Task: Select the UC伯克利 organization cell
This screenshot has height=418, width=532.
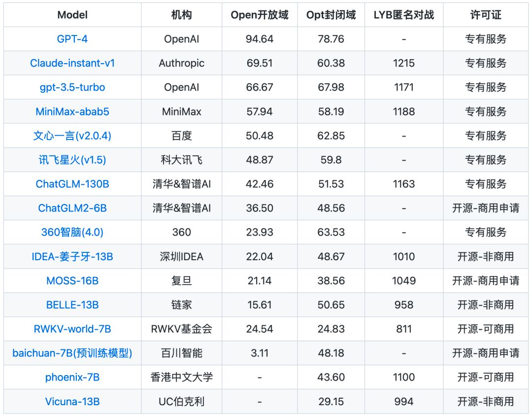Action: tap(181, 402)
